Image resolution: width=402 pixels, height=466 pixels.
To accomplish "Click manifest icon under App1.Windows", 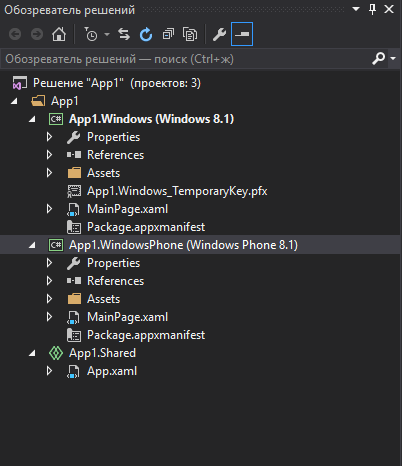I will (74, 227).
